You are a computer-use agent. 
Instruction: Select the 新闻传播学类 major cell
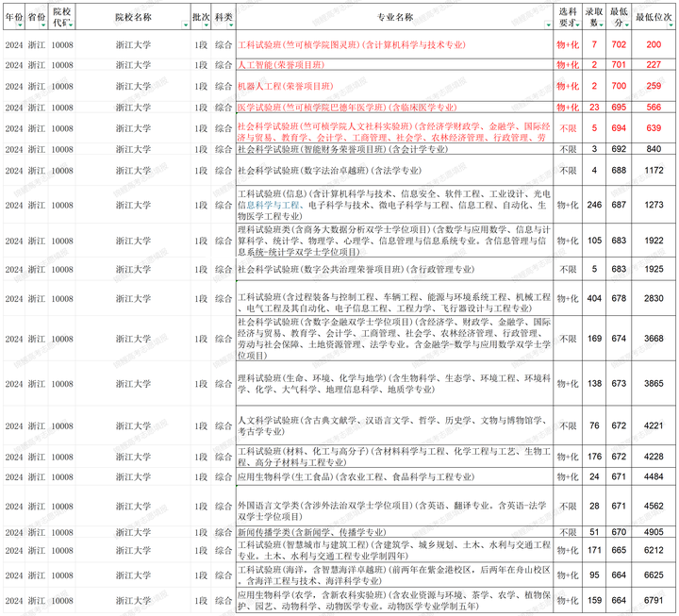(394, 532)
